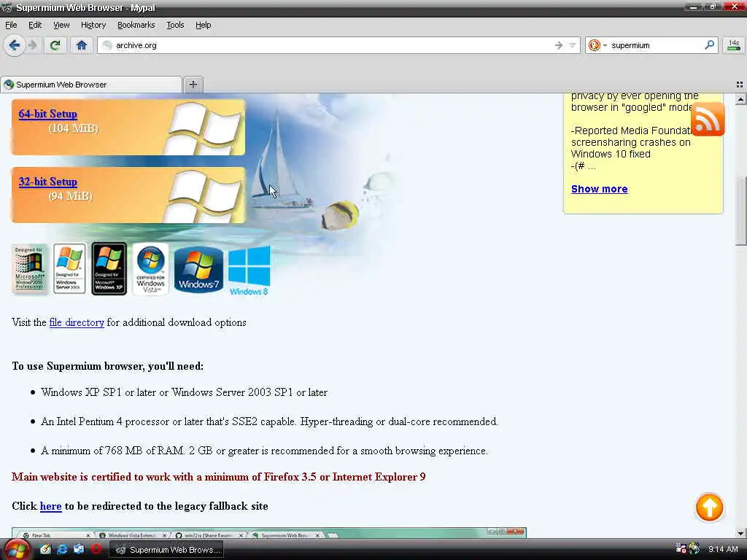
Task: Click the Windows 8 logo badge
Action: pyautogui.click(x=249, y=271)
